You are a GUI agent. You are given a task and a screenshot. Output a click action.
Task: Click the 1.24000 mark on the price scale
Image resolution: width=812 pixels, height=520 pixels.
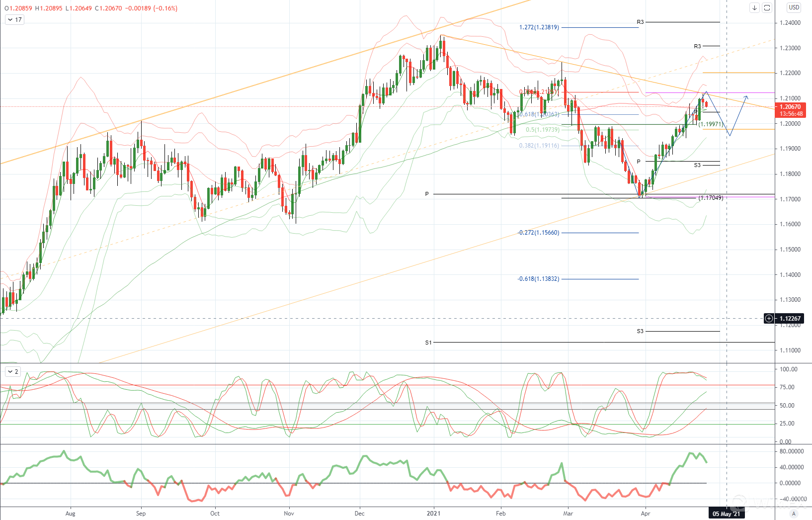(x=790, y=23)
